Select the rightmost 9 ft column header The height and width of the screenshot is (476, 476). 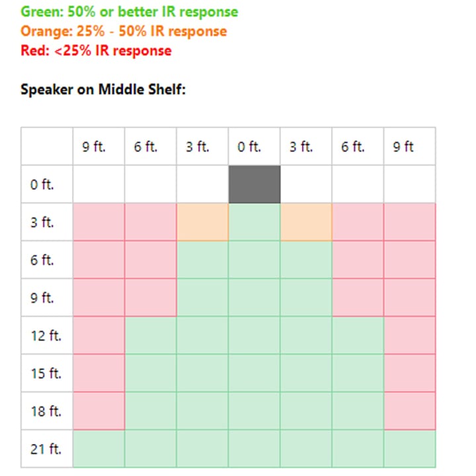[409, 146]
